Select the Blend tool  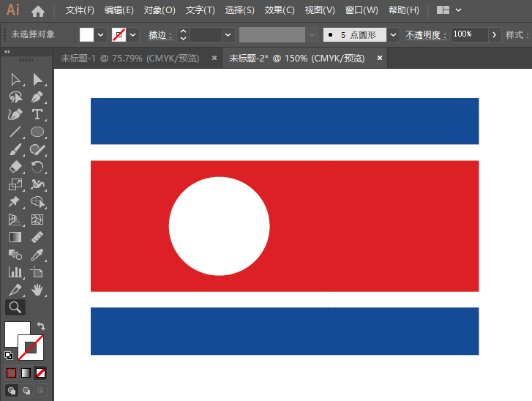[x=15, y=255]
